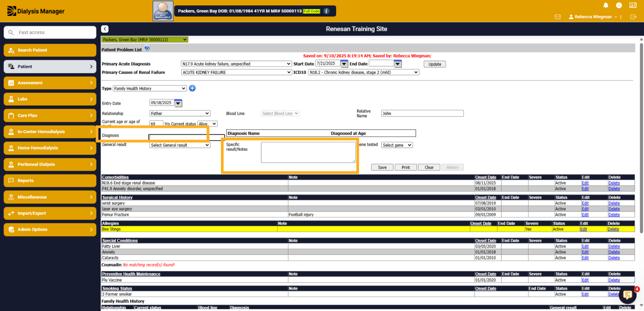
Task: Open the Select gene dropdown
Action: [397, 145]
